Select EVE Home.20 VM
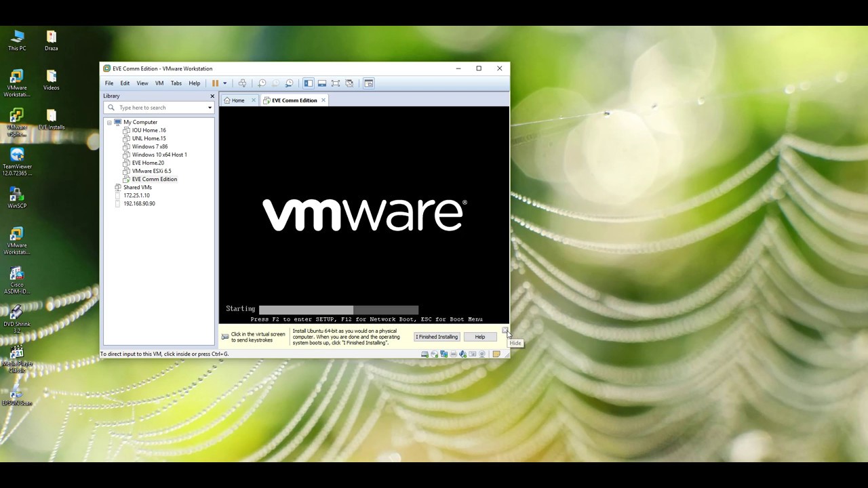 click(148, 163)
